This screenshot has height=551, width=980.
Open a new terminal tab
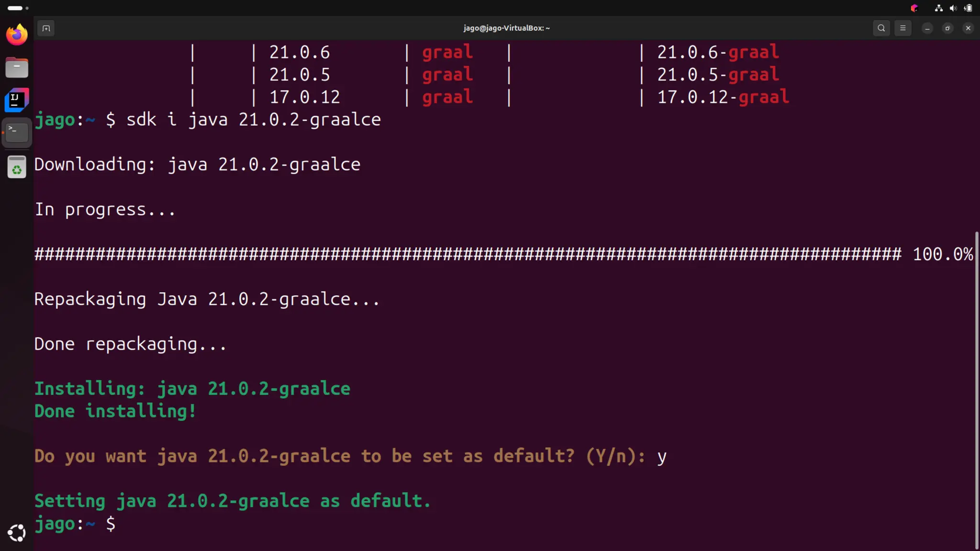point(46,28)
